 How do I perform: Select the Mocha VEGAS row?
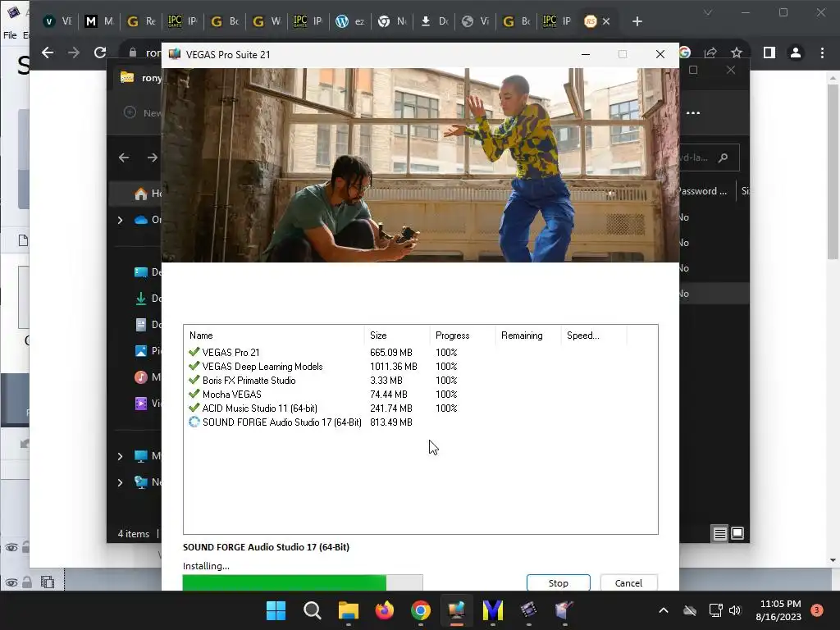421,395
